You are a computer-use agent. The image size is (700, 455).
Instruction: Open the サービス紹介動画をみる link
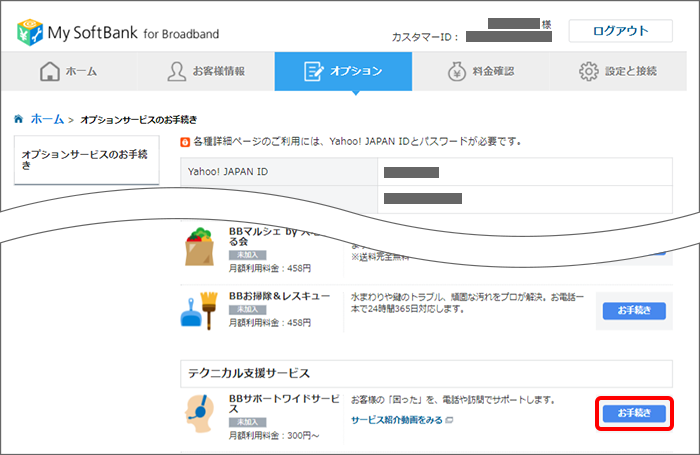tap(397, 420)
